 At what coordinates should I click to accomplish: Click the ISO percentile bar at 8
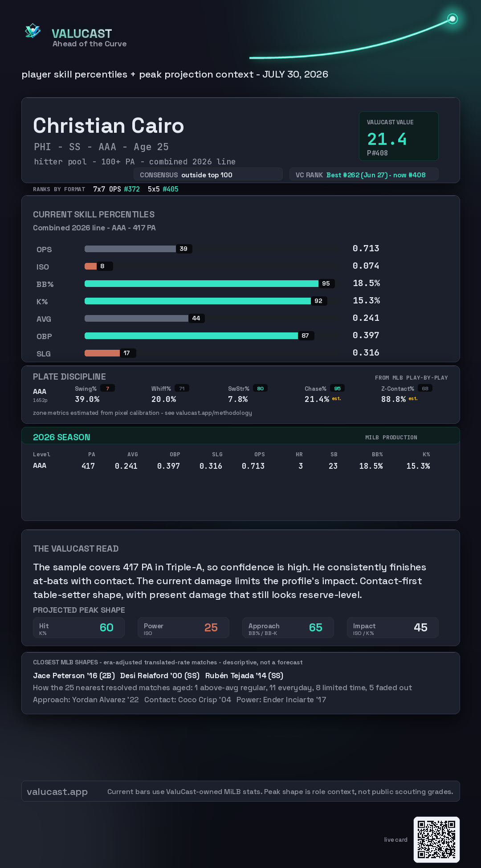[98, 266]
